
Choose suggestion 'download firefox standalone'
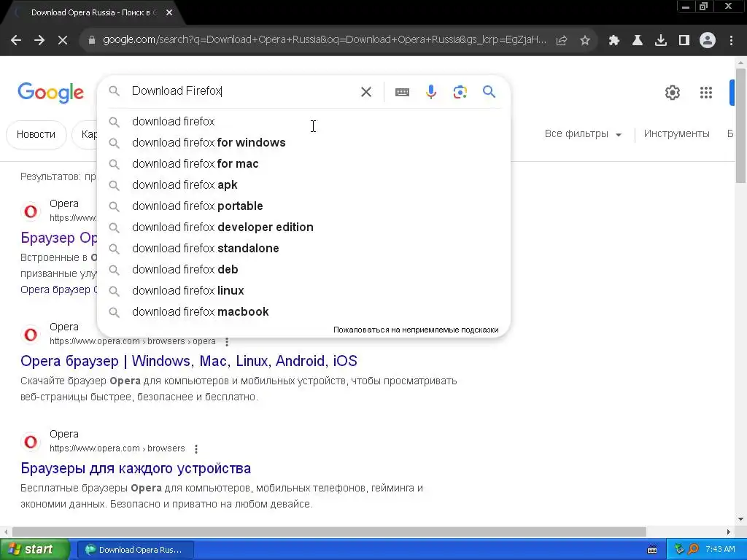303,248
